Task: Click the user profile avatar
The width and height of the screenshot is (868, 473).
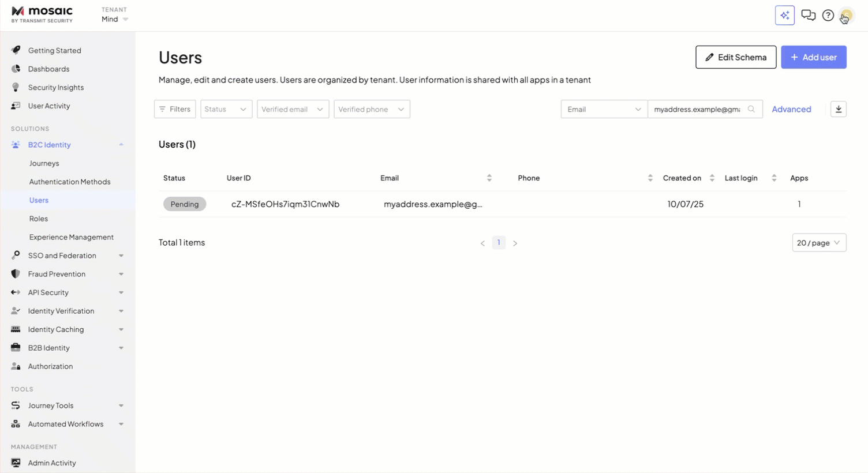Action: [846, 16]
